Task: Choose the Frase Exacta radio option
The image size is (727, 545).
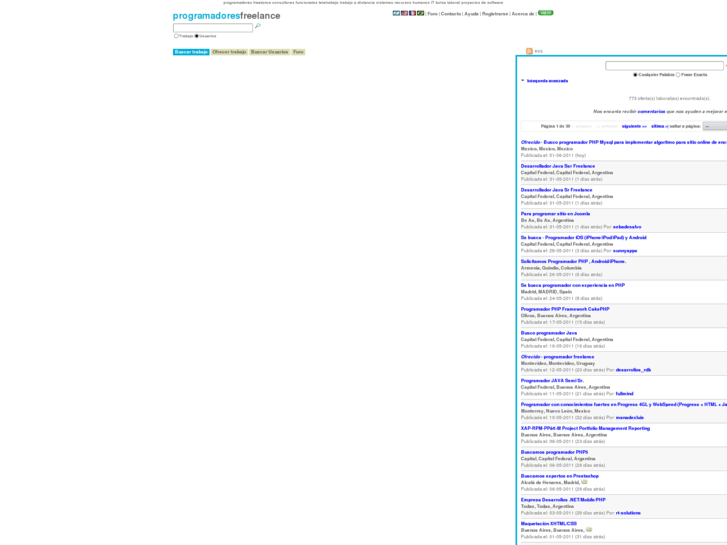Action: [678, 75]
